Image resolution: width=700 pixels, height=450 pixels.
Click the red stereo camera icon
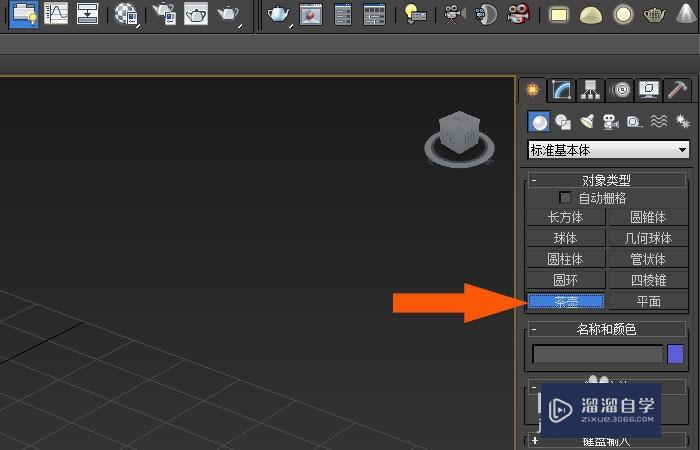[x=519, y=14]
